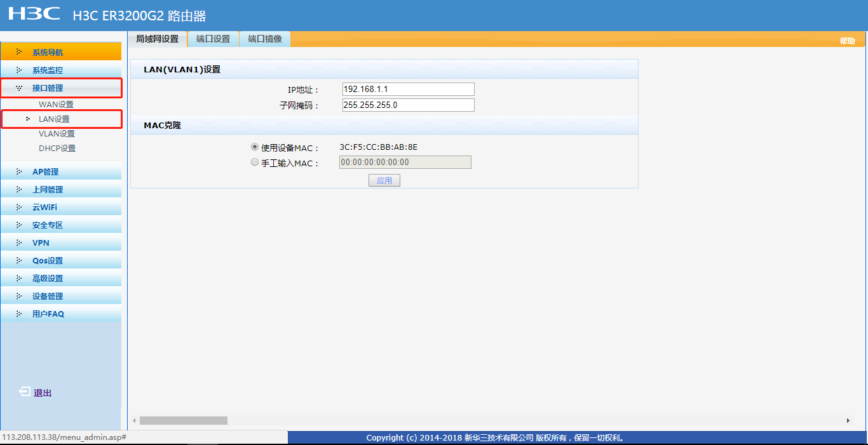The height and width of the screenshot is (445, 868).
Task: Switch to the 端口设置 tab
Action: [213, 38]
